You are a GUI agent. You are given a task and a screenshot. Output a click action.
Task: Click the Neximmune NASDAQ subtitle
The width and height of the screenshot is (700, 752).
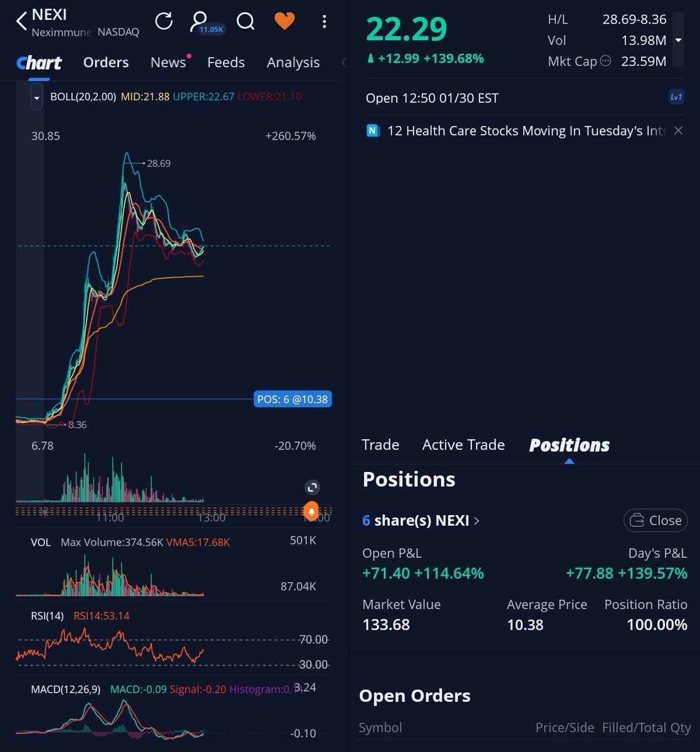pos(85,32)
